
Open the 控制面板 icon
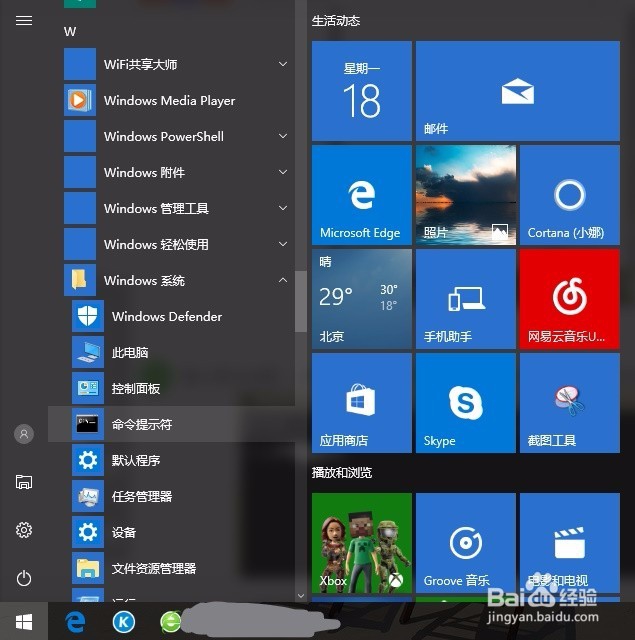(88, 388)
